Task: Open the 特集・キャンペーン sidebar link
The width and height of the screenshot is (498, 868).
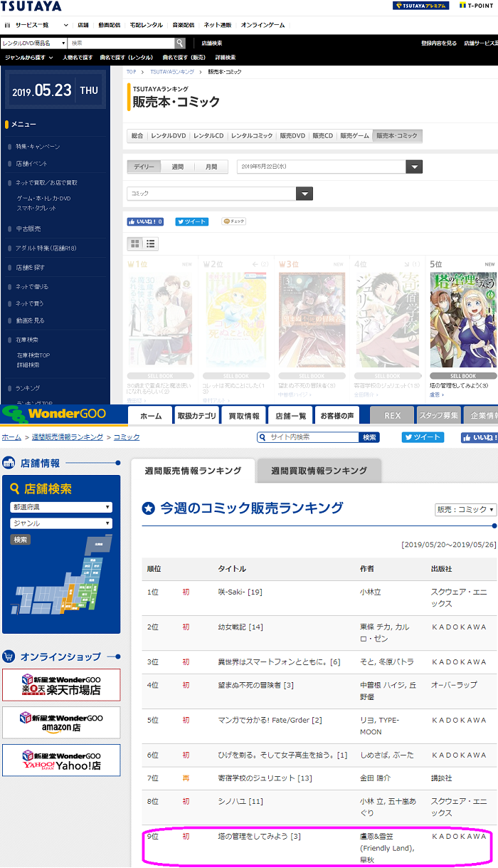Action: point(38,147)
